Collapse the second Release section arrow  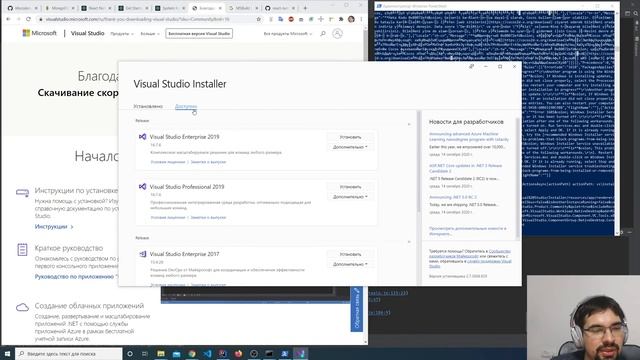(409, 242)
